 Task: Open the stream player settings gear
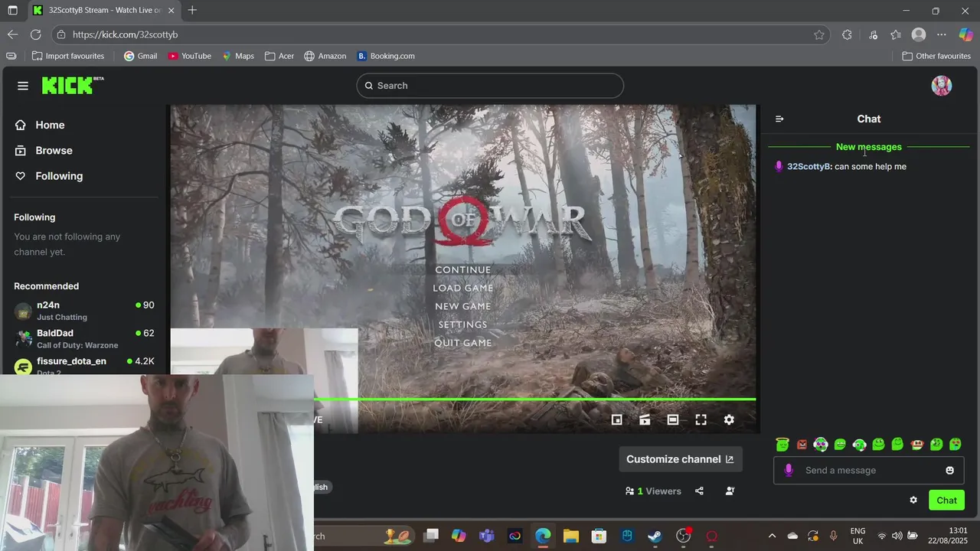729,419
